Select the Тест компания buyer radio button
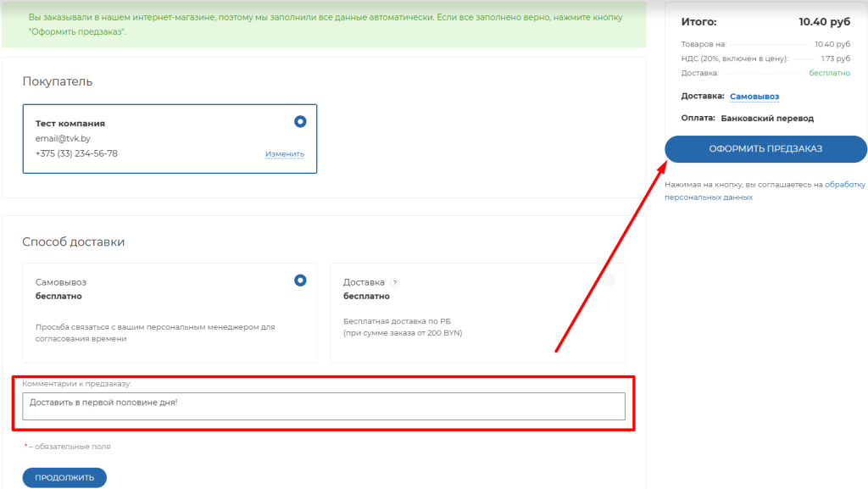 point(300,122)
